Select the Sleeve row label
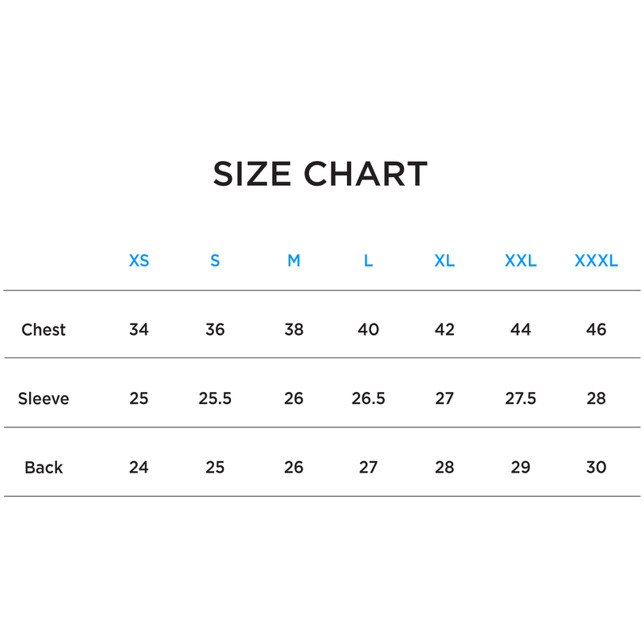Viewport: 644px width, 644px height. [43, 398]
